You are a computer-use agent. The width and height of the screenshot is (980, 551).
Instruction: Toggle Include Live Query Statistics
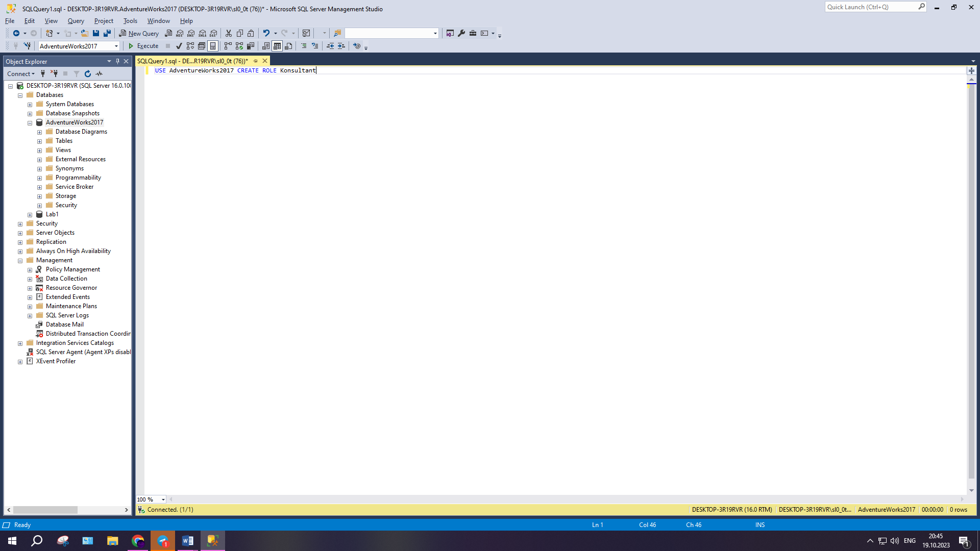pos(239,46)
